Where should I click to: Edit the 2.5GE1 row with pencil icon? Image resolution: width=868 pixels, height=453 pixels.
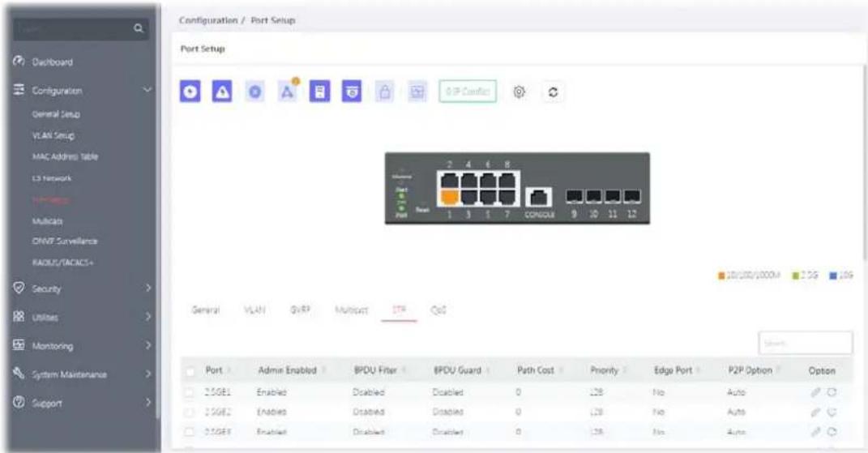(815, 392)
